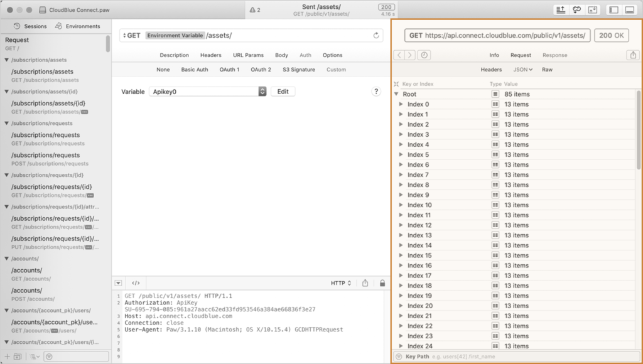Click the type icon in the Index 0 row
This screenshot has height=364, width=643.
495,104
